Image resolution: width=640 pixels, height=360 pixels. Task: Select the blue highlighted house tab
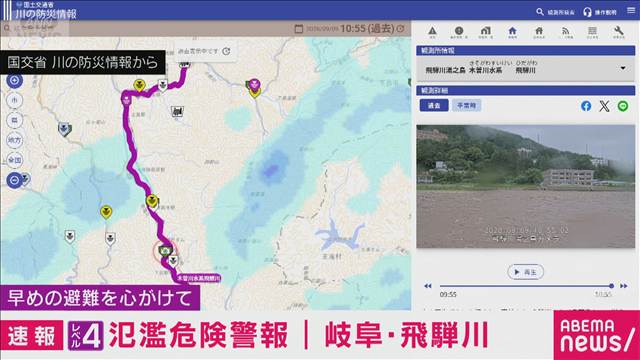[x=512, y=32]
